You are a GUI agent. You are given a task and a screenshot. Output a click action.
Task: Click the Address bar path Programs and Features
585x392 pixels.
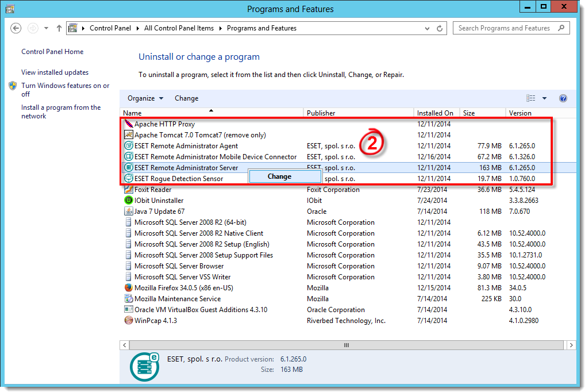[x=261, y=28]
